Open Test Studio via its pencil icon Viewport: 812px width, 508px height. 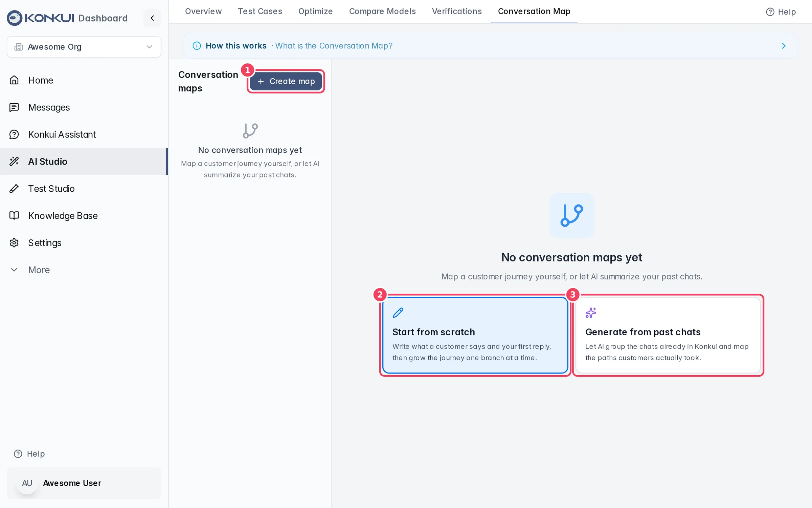pyautogui.click(x=14, y=189)
